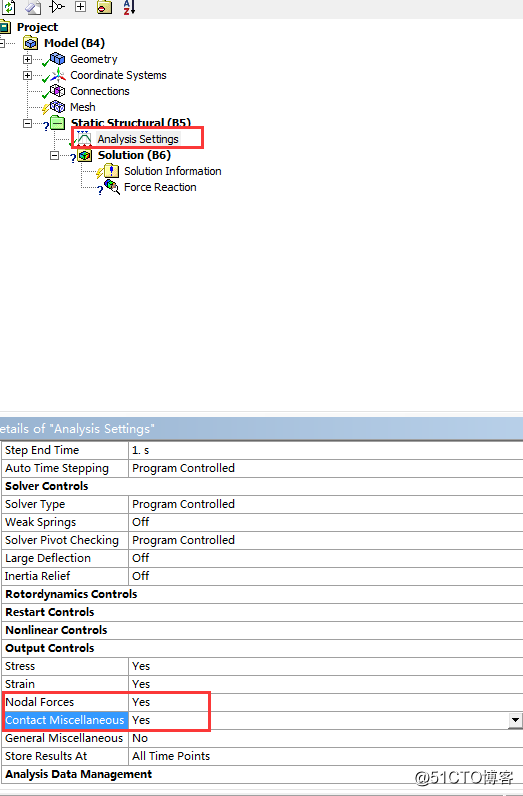
Task: Collapse the Solution (B6) node
Action: 54,155
